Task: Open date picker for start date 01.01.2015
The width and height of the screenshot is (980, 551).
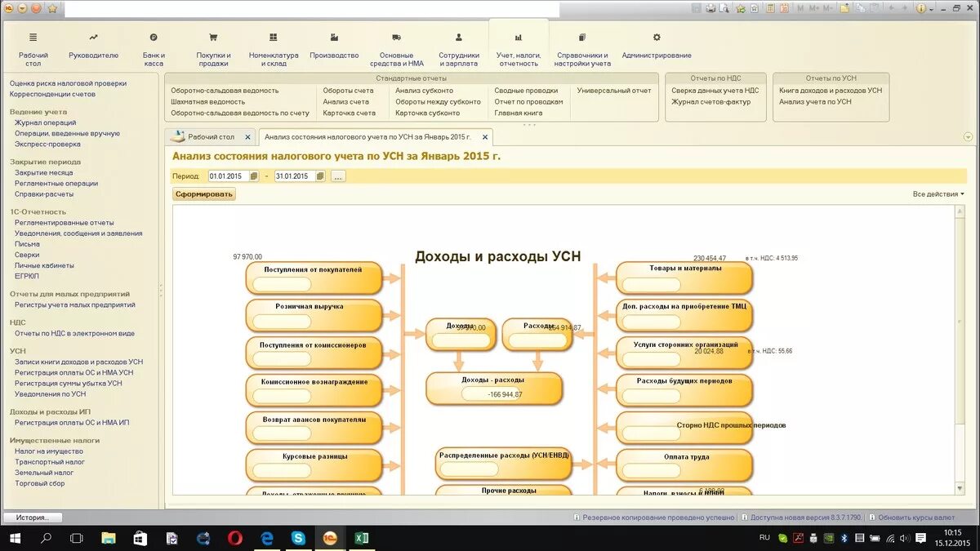Action: pos(254,176)
